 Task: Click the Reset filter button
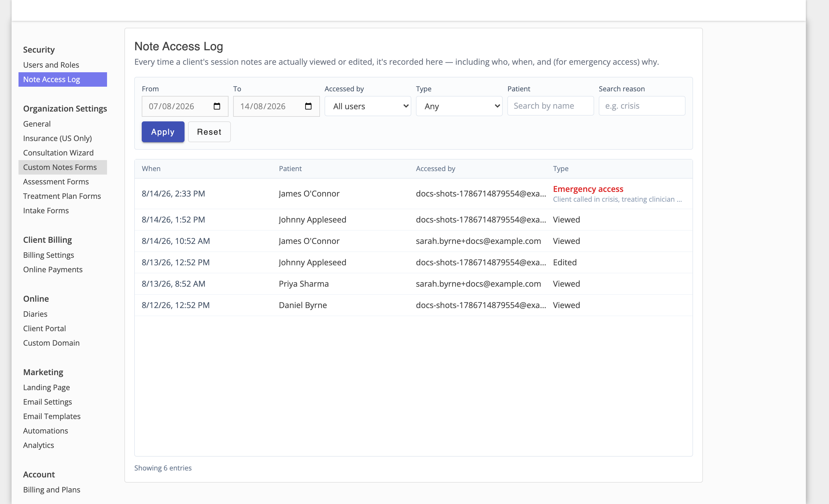click(x=209, y=132)
